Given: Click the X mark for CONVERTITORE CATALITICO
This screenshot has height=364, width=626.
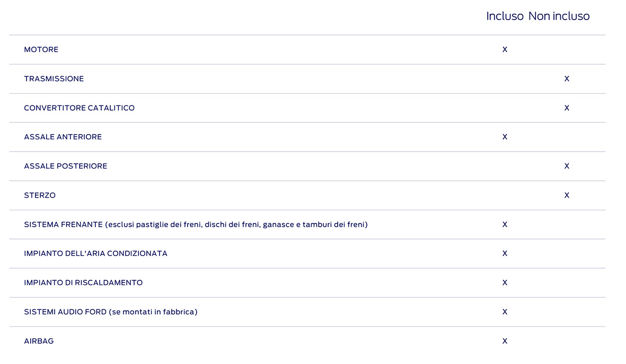Looking at the screenshot, I should 567,108.
